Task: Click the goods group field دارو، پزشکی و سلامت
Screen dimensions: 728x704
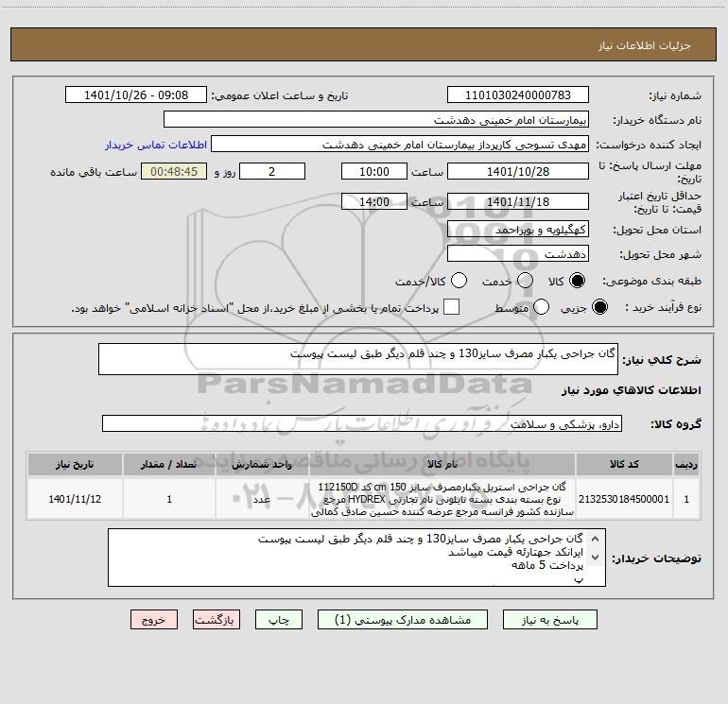Action: pyautogui.click(x=362, y=423)
